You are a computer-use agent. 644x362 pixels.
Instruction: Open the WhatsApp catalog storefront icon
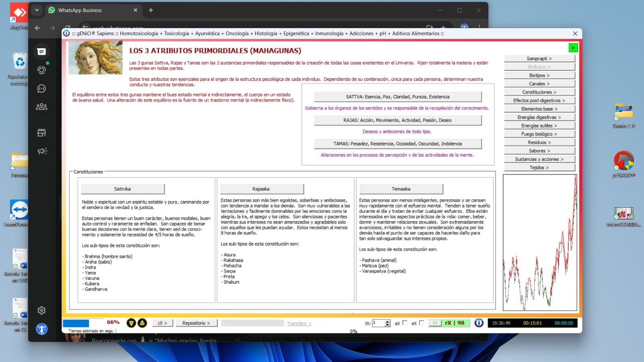pyautogui.click(x=41, y=133)
